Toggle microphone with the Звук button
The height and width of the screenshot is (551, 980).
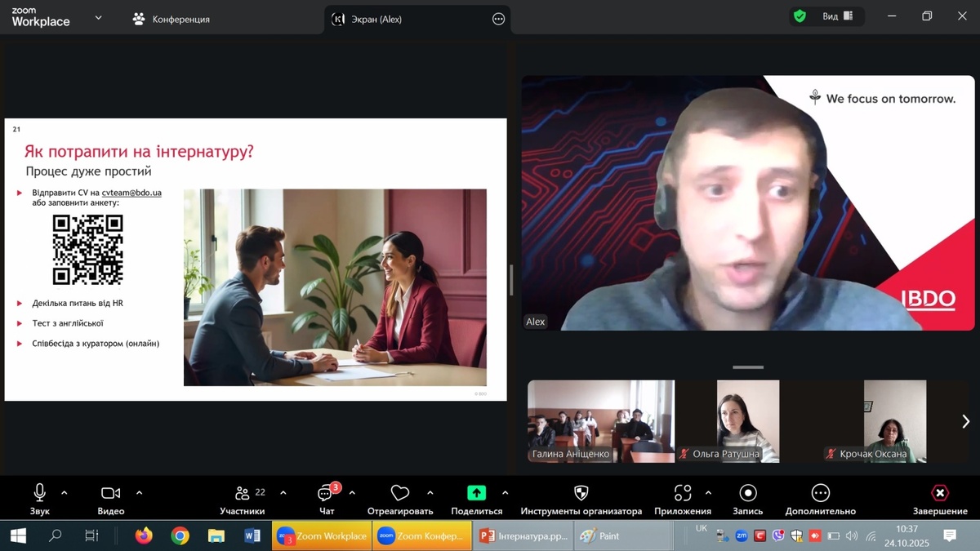39,494
